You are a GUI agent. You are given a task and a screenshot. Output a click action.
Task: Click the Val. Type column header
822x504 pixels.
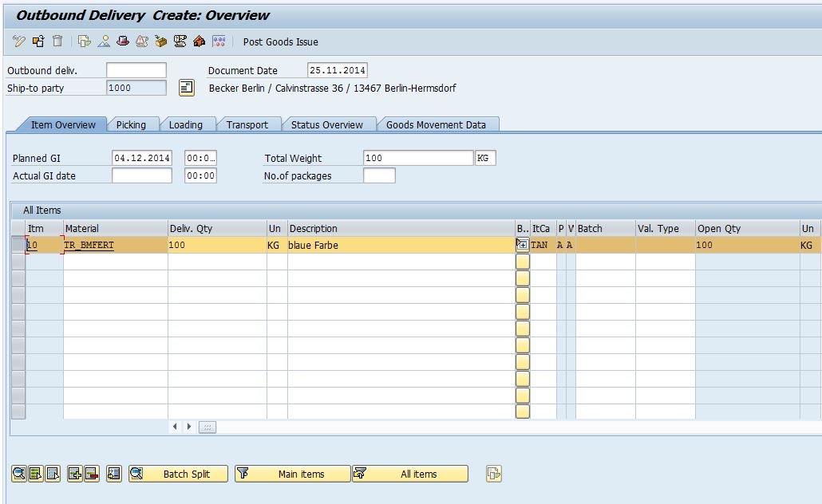pyautogui.click(x=666, y=228)
